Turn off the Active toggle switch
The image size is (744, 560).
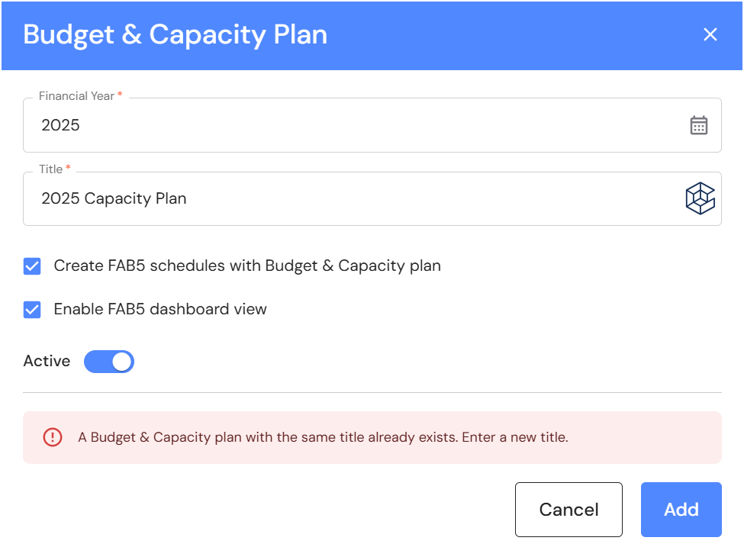(109, 362)
